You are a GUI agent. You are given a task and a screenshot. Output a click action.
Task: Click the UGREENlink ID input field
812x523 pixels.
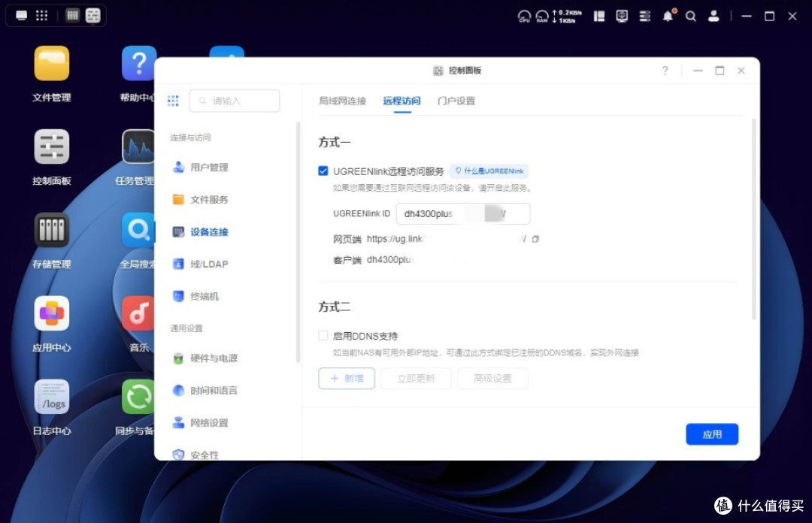[x=463, y=214]
